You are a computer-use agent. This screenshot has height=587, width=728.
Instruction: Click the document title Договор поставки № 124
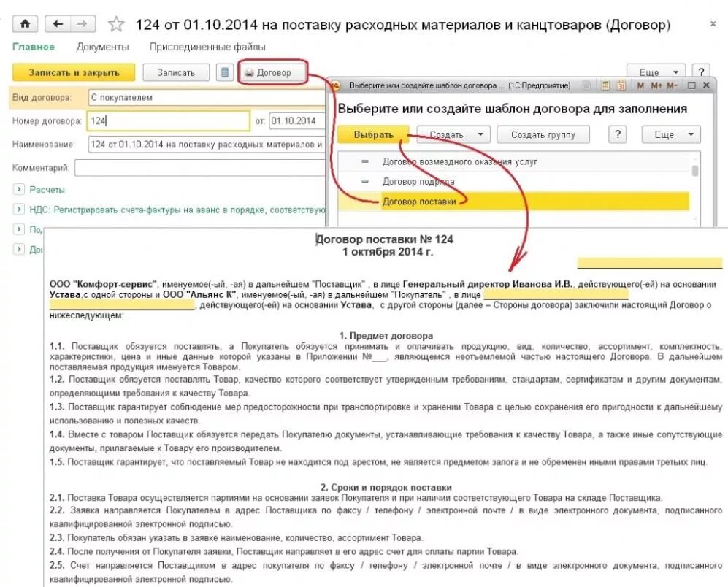pos(384,239)
